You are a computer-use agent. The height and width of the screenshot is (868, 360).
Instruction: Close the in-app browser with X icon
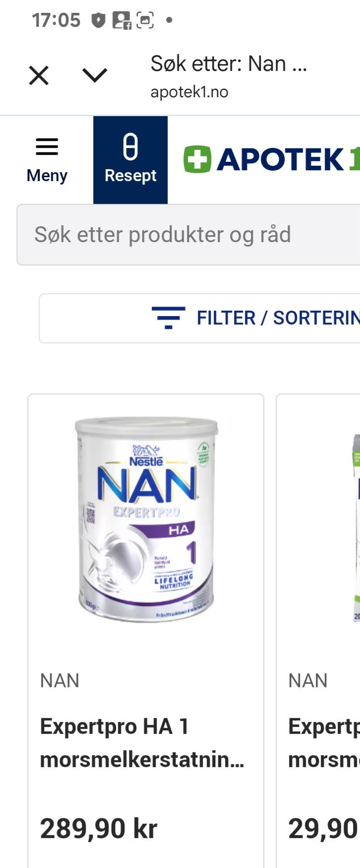[x=39, y=76]
